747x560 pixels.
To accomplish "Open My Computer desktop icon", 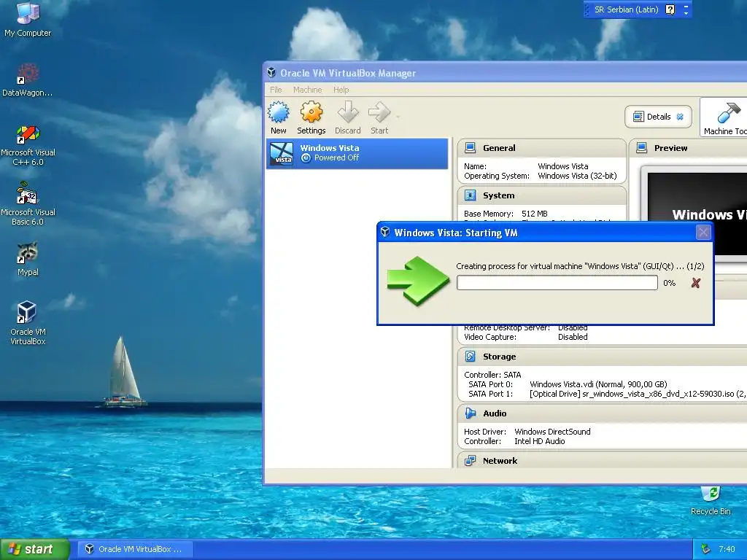I will [x=28, y=20].
